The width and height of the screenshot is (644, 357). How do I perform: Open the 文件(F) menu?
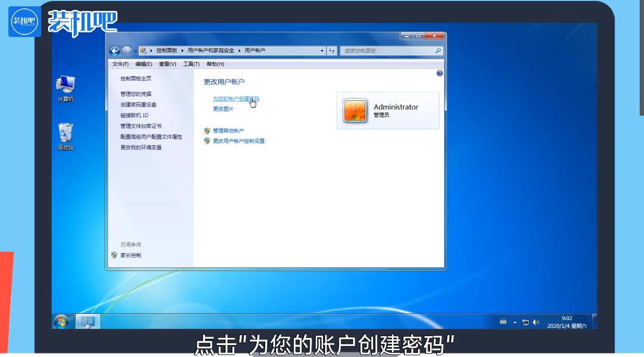pyautogui.click(x=121, y=64)
